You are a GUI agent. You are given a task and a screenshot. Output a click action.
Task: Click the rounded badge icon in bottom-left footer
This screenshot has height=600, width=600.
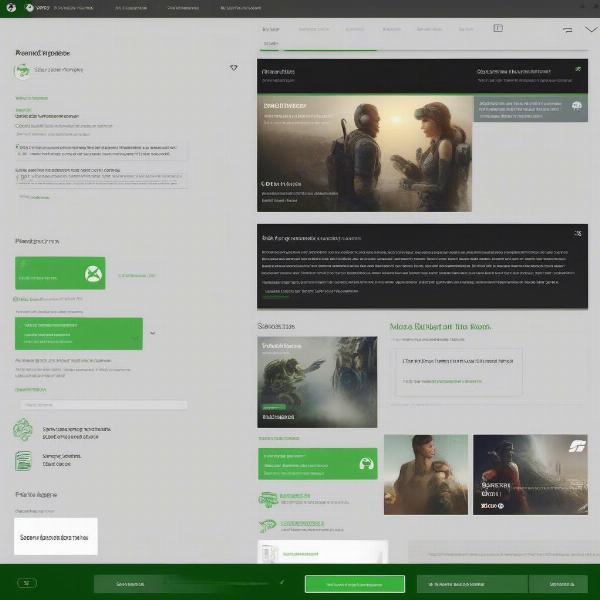27,583
